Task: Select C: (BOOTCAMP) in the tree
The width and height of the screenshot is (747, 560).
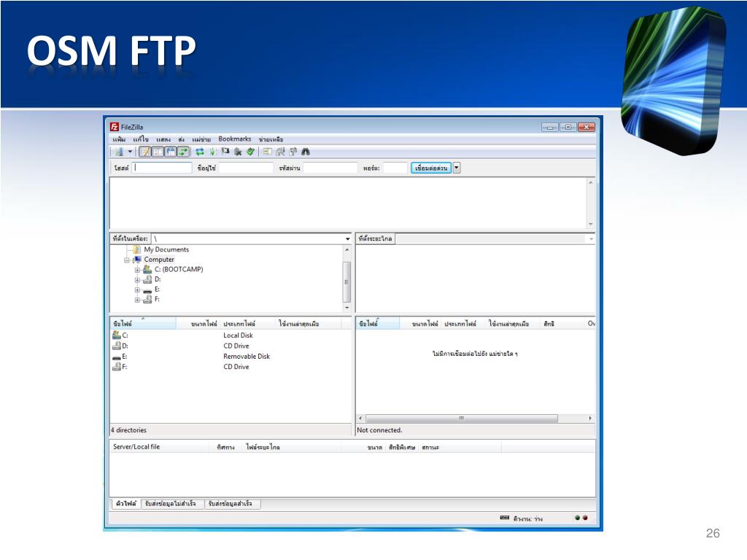Action: click(179, 270)
